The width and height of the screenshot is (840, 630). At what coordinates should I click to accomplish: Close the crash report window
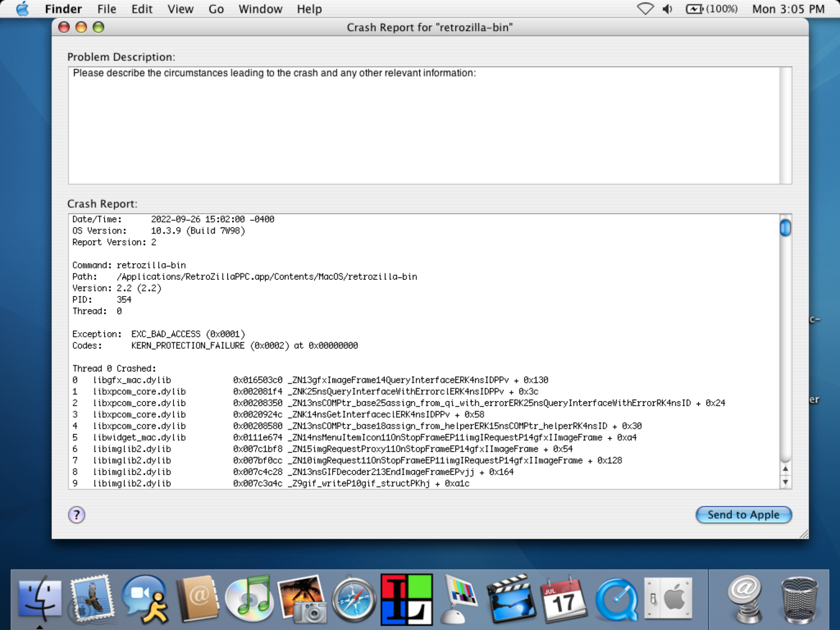click(64, 27)
